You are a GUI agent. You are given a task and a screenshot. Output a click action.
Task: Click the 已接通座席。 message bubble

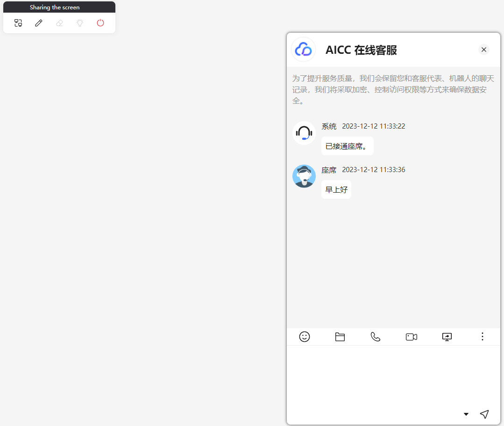347,146
